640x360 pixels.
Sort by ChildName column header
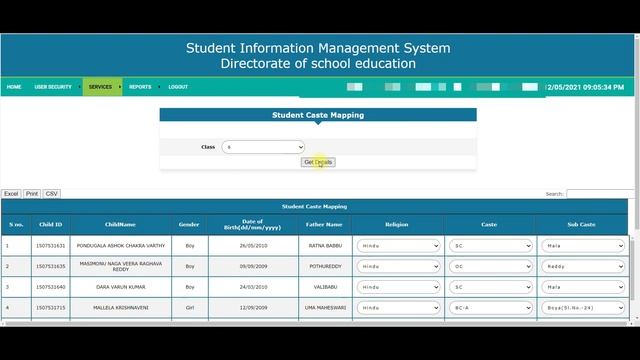(120, 224)
